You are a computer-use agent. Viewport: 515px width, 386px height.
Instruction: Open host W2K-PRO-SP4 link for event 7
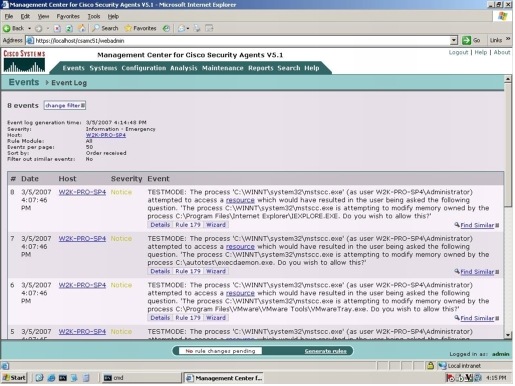[82, 239]
